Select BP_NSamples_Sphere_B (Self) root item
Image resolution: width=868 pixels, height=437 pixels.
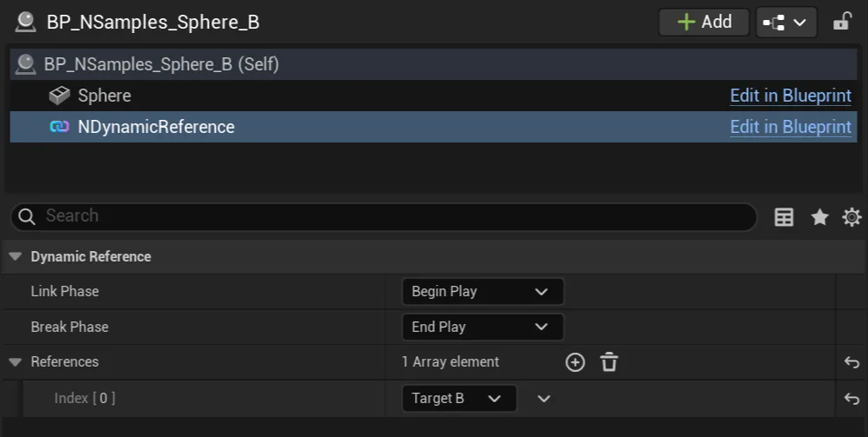pos(161,64)
